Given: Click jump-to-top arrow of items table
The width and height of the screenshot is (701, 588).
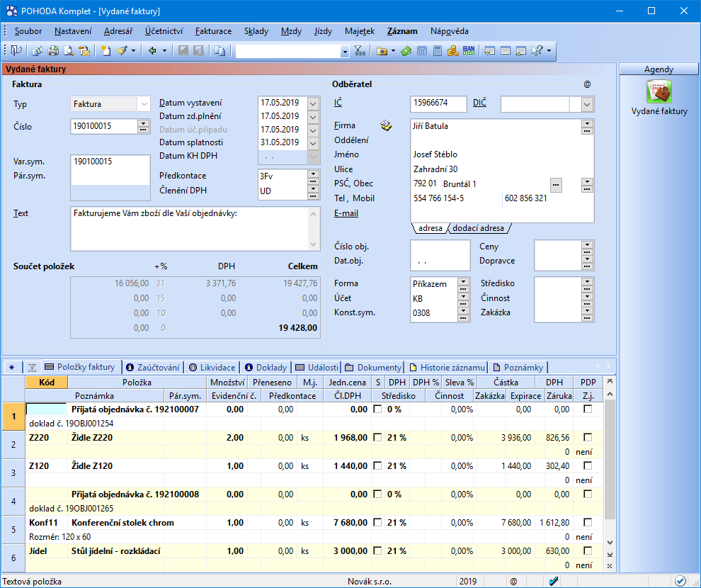Looking at the screenshot, I should tap(610, 381).
